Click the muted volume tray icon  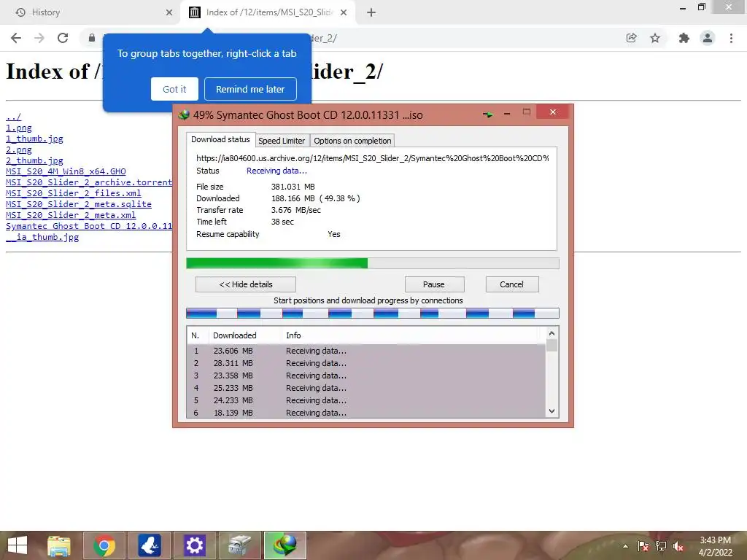click(678, 546)
